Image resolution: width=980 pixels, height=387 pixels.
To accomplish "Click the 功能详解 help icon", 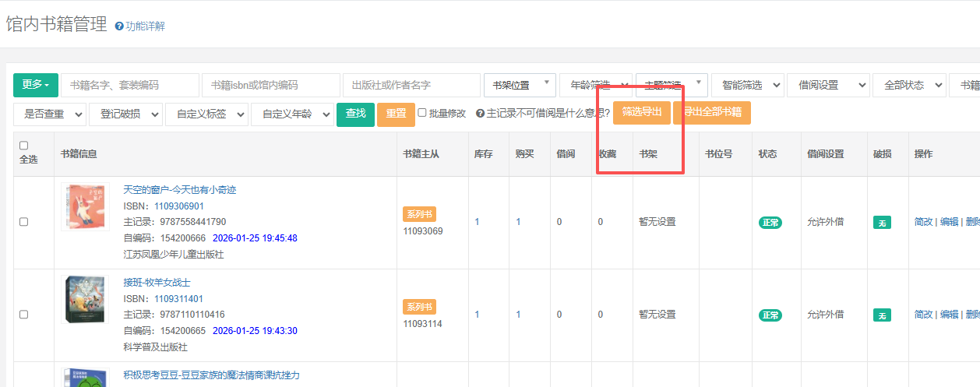I will [119, 26].
